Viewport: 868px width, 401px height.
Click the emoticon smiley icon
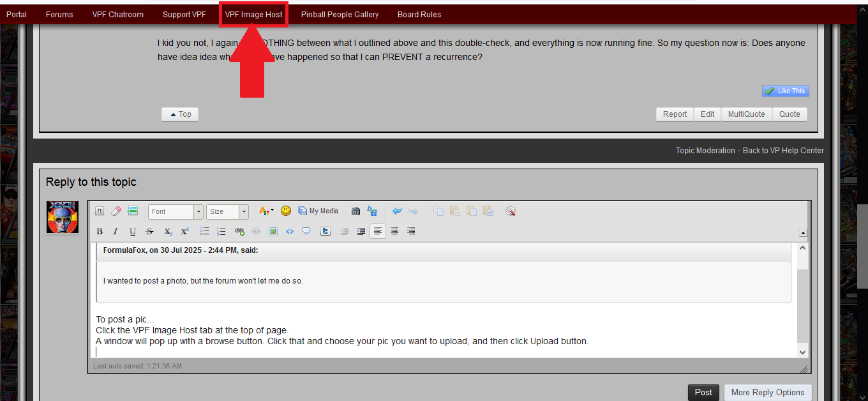pos(286,211)
